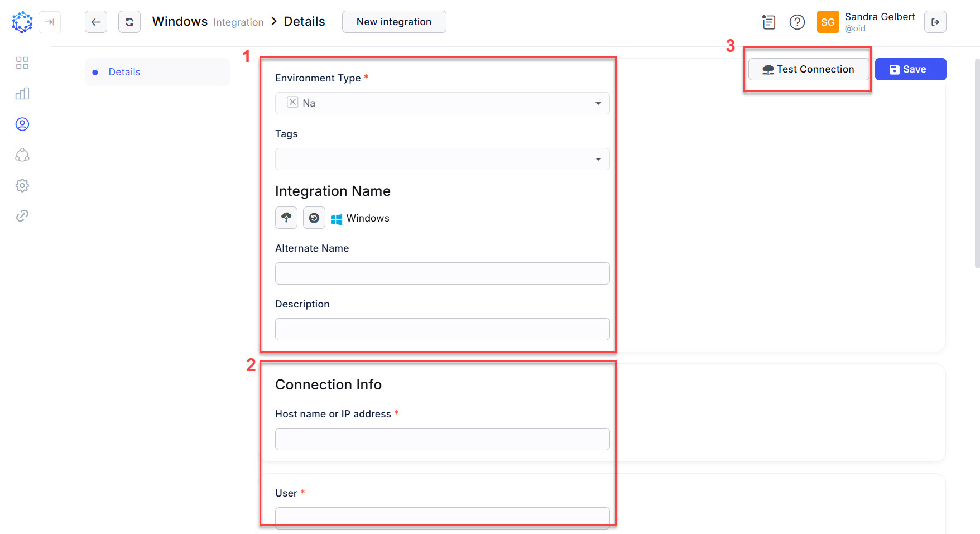
Task: Reset the integration icon using the restore button
Action: coord(314,218)
